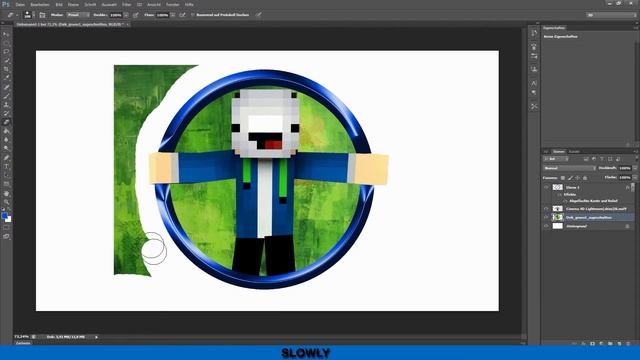Select the Eyedropper tool

(6, 78)
